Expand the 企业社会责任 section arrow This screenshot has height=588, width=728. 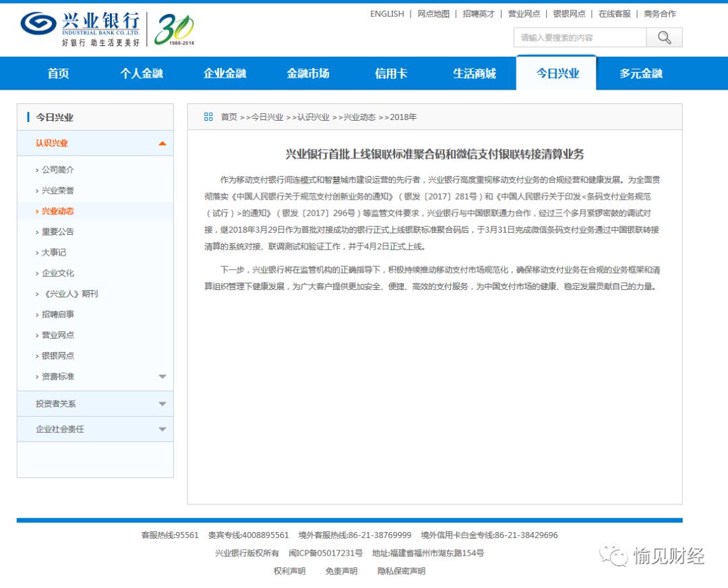(x=162, y=429)
